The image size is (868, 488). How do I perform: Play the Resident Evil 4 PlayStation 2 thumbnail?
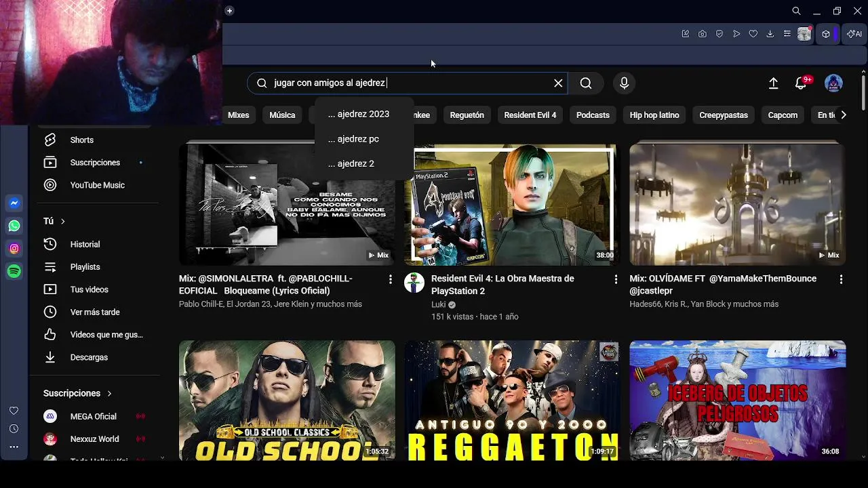(x=512, y=203)
